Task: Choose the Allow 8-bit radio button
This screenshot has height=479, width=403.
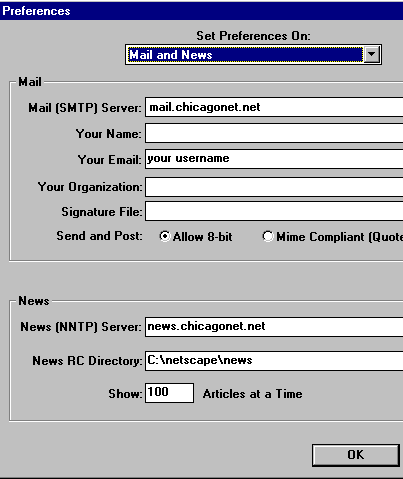Action: coord(165,236)
